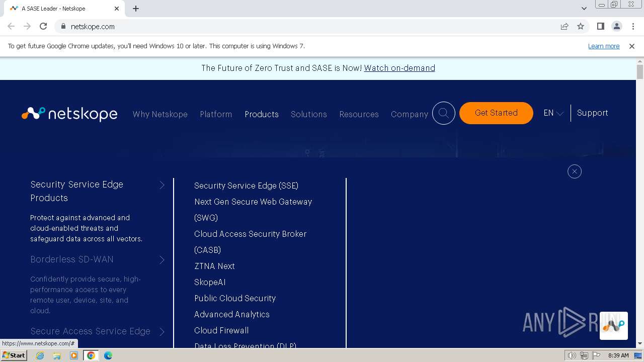The image size is (644, 362).
Task: Open a new browser tab
Action: click(x=136, y=9)
